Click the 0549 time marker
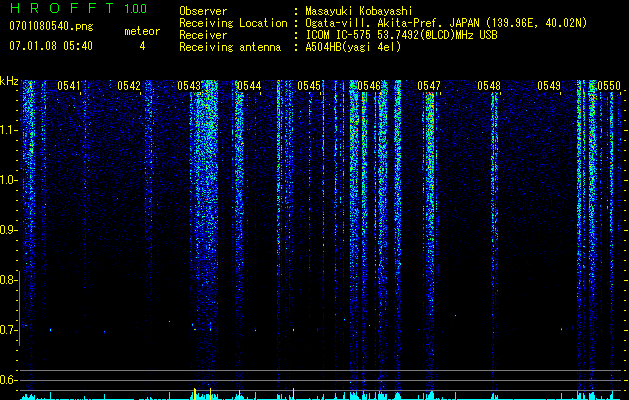Screen dimensions: 629x400 (549, 85)
